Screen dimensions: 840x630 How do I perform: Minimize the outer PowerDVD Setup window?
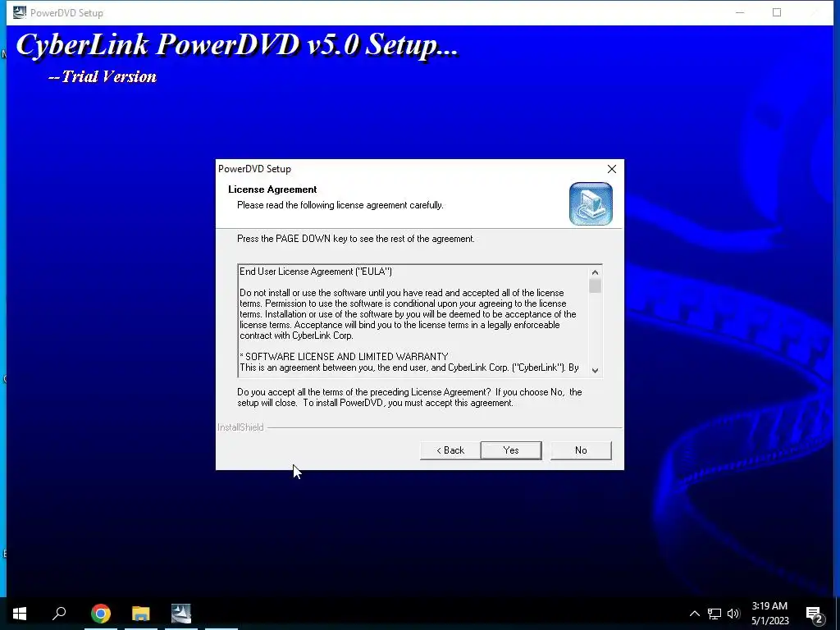740,12
